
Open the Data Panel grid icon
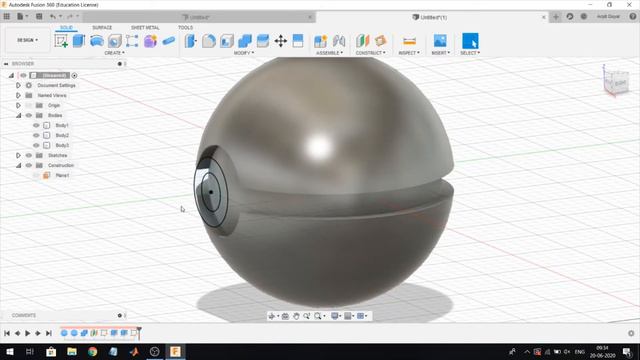pyautogui.click(x=7, y=17)
